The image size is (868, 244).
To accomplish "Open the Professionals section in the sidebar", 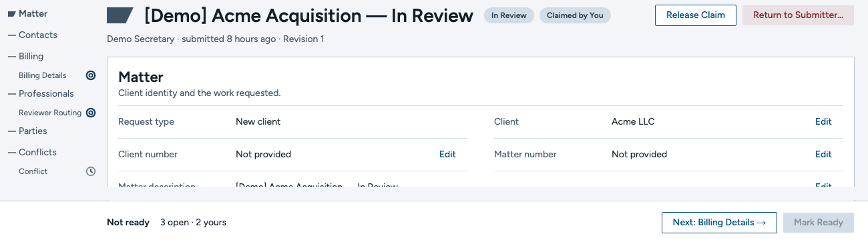I will [x=46, y=93].
